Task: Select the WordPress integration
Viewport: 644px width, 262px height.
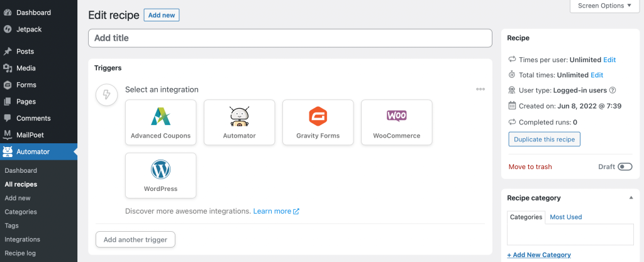Action: (x=160, y=175)
